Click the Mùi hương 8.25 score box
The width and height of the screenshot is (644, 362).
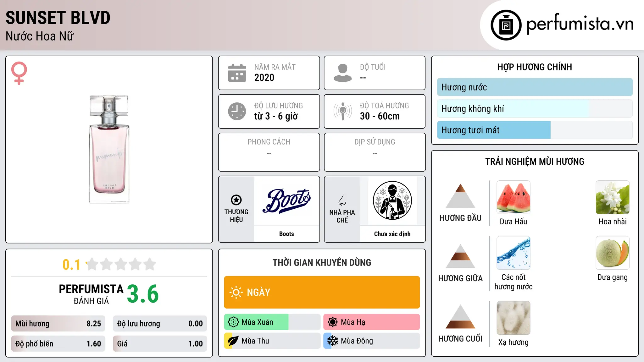tap(58, 324)
